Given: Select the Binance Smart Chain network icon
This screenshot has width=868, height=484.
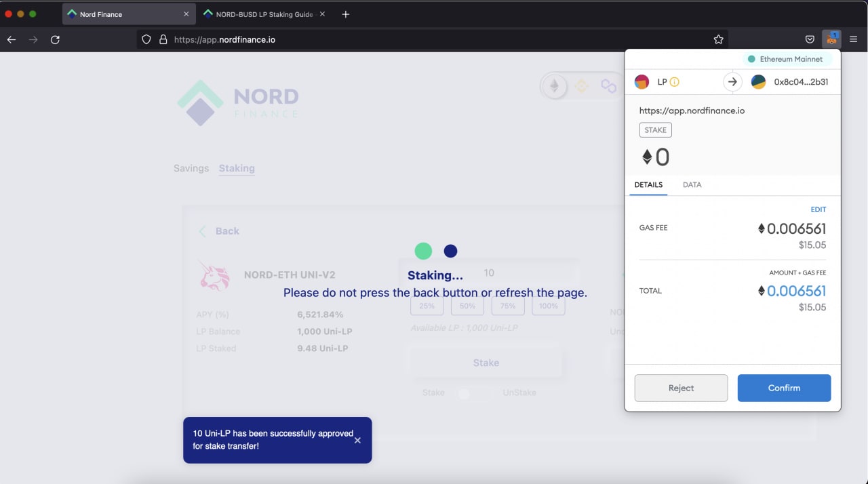Looking at the screenshot, I should [581, 86].
